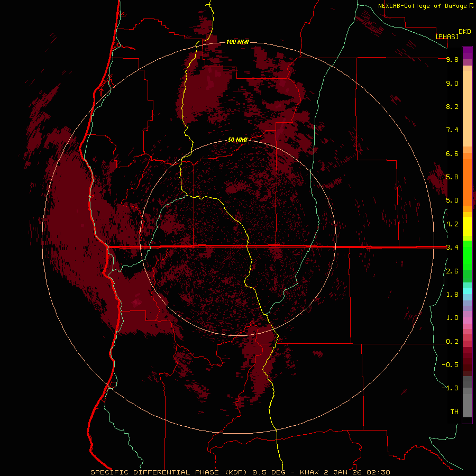Click the NEXLAB-College of DuPage label
This screenshot has width=476, height=476.
coord(423,6)
